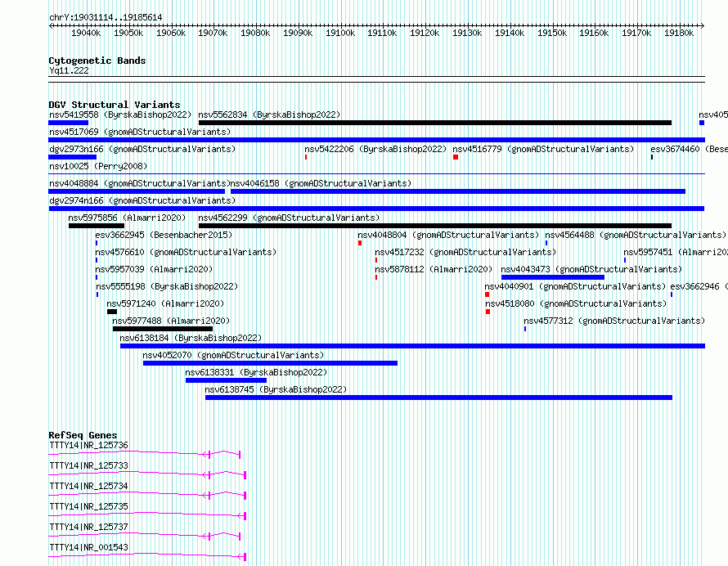The image size is (728, 566).
Task: Open nsv4562299 (gnomADStructuralVariants) label
Action: click(x=289, y=218)
